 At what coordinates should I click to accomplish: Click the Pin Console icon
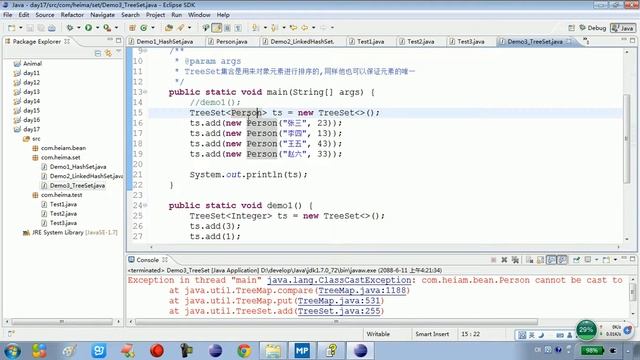click(x=576, y=260)
